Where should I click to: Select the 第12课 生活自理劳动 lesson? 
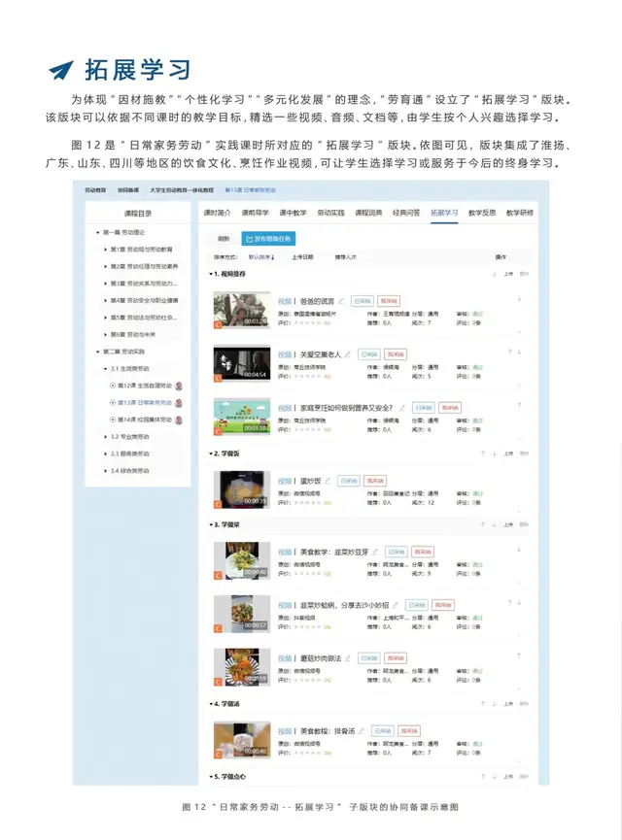pyautogui.click(x=145, y=386)
